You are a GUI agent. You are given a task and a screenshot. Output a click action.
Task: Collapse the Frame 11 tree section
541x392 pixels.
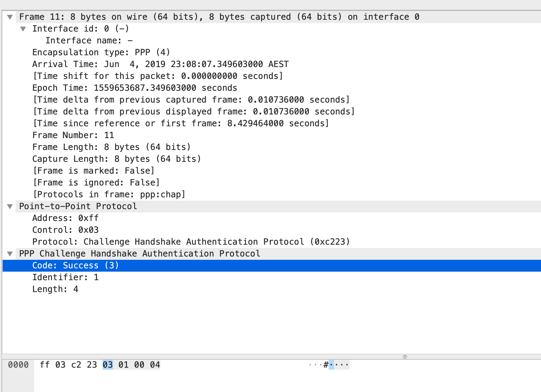point(10,17)
